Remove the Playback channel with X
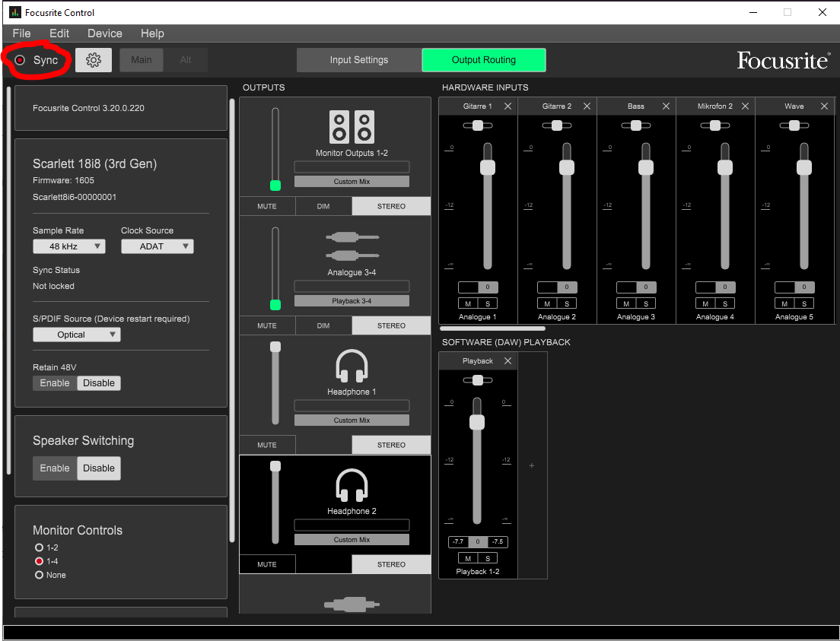This screenshot has height=641, width=840. pyautogui.click(x=508, y=361)
